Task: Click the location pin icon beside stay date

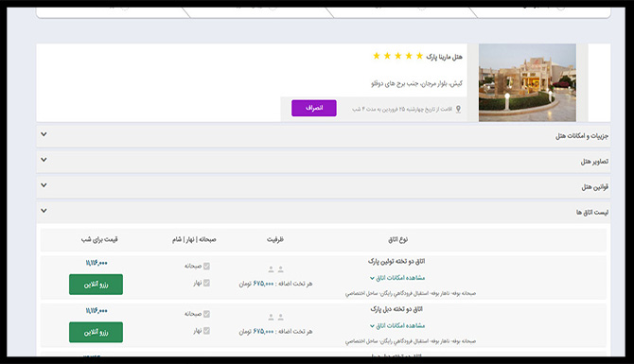Action: tap(458, 109)
